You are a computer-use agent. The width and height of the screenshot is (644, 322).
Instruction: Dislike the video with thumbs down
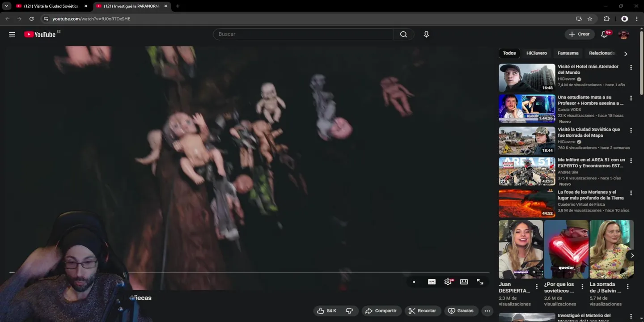[350, 311]
